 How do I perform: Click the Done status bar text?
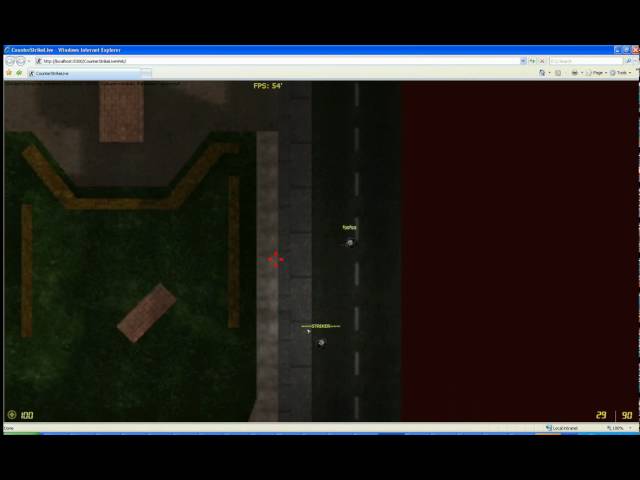click(9, 428)
